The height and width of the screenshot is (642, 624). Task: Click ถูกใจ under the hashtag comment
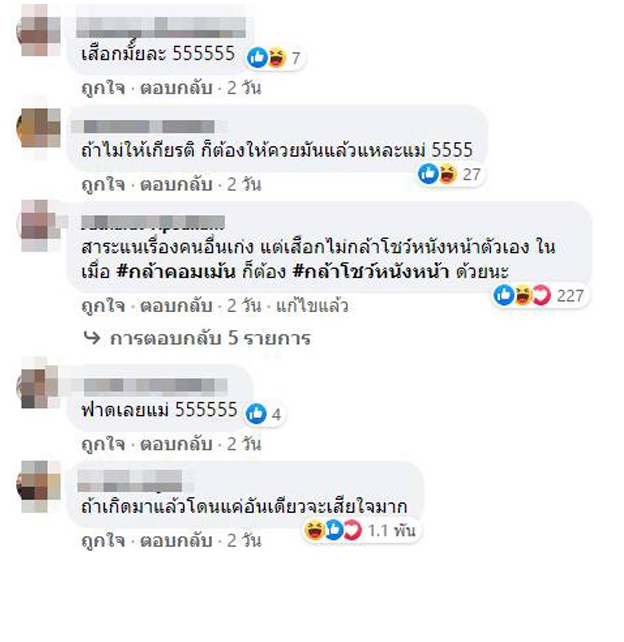(x=103, y=306)
